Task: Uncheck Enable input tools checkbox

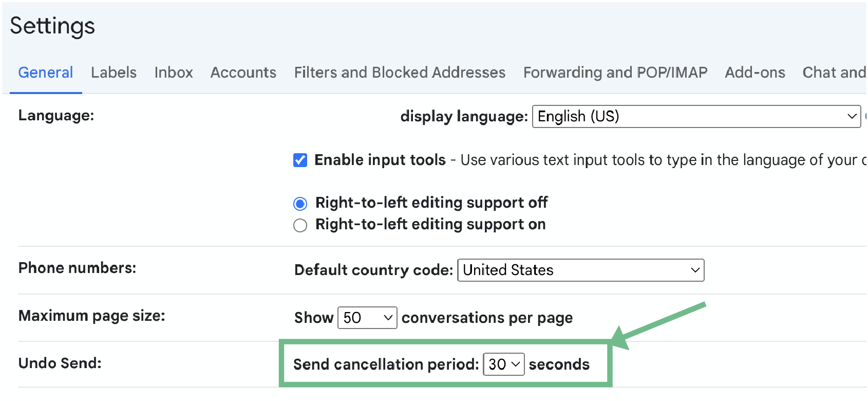Action: (x=300, y=160)
